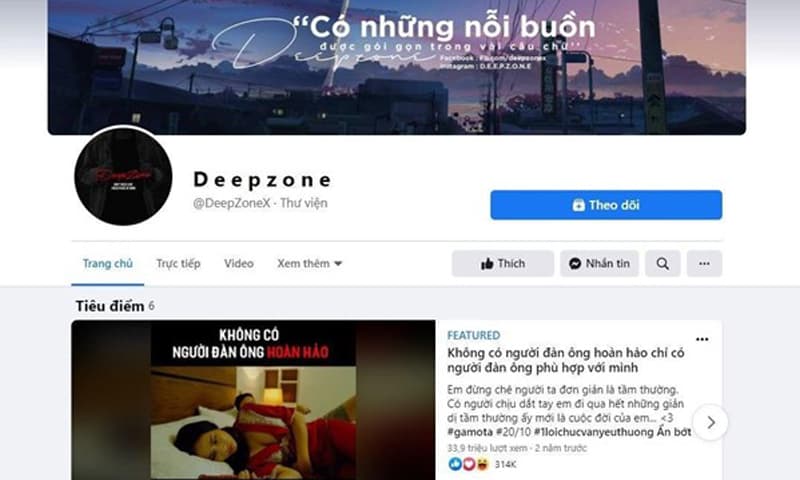The image size is (800, 480).
Task: Click the laughing reaction emoji icon
Action: (x=482, y=464)
